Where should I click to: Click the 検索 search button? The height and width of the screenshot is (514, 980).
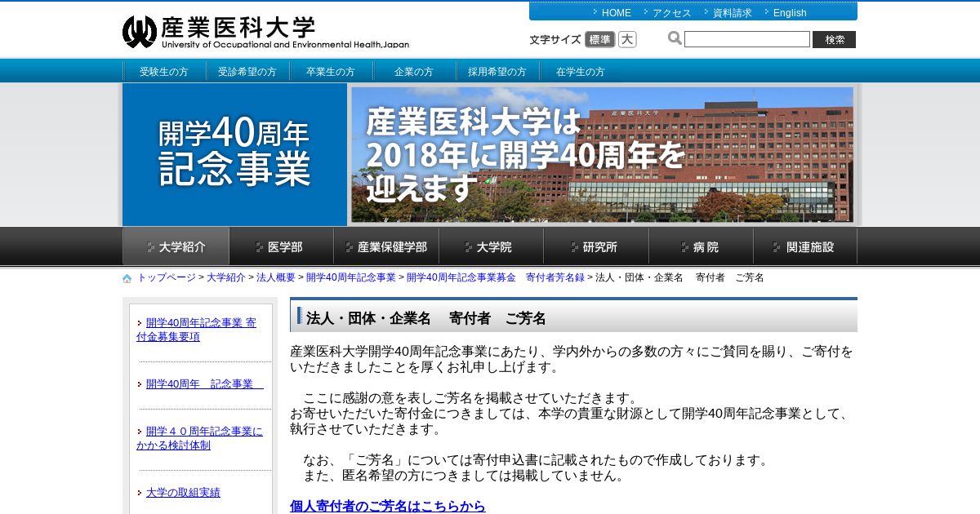point(834,39)
